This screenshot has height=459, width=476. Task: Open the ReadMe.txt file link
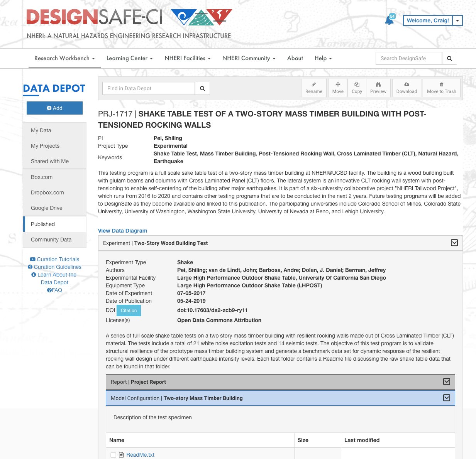[140, 455]
